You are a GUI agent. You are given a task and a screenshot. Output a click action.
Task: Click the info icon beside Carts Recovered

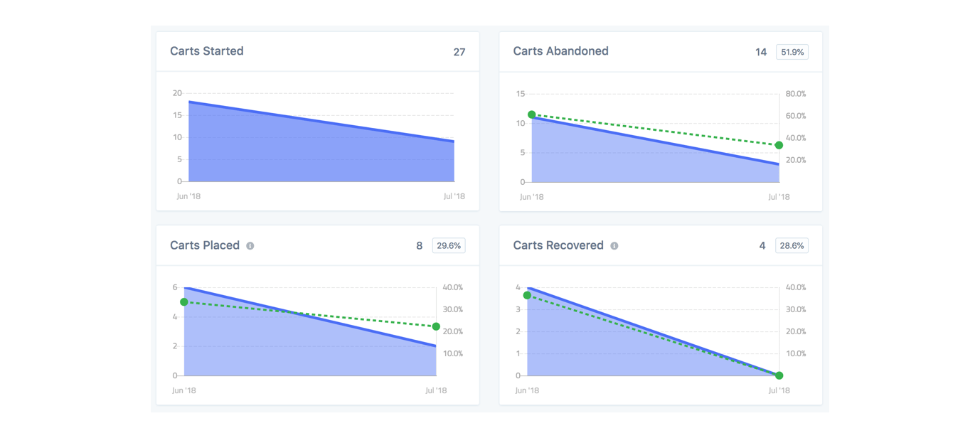pos(614,246)
